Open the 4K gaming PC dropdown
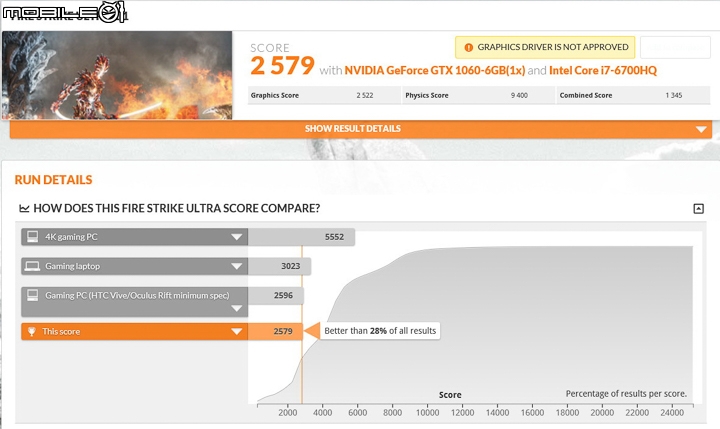Viewport: 720px width, 429px height. (x=236, y=237)
